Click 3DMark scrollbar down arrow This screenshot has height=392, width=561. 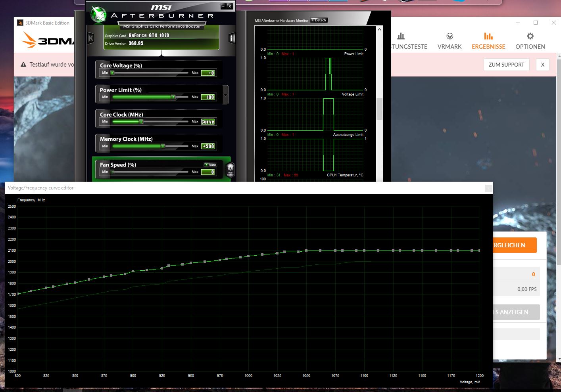tap(559, 359)
